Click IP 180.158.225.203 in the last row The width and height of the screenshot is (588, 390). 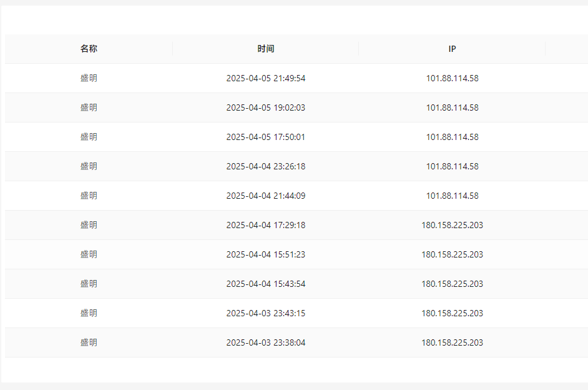[x=452, y=342]
